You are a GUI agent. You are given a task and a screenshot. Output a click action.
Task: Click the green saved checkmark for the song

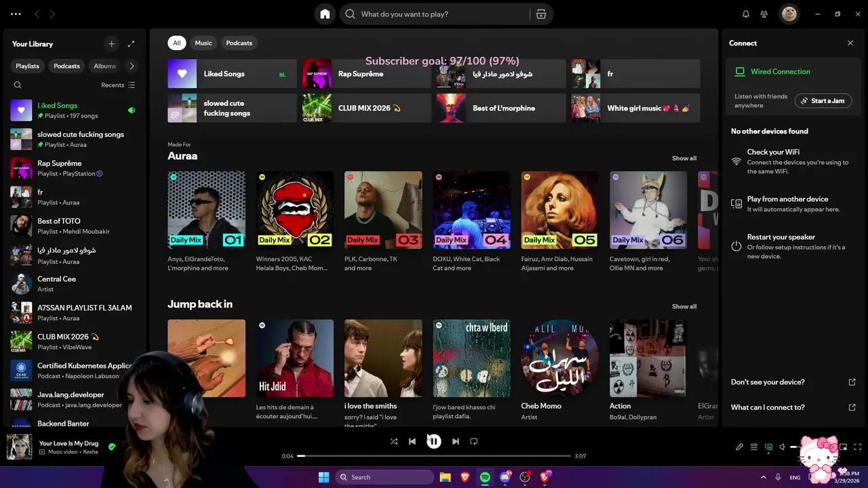(112, 447)
